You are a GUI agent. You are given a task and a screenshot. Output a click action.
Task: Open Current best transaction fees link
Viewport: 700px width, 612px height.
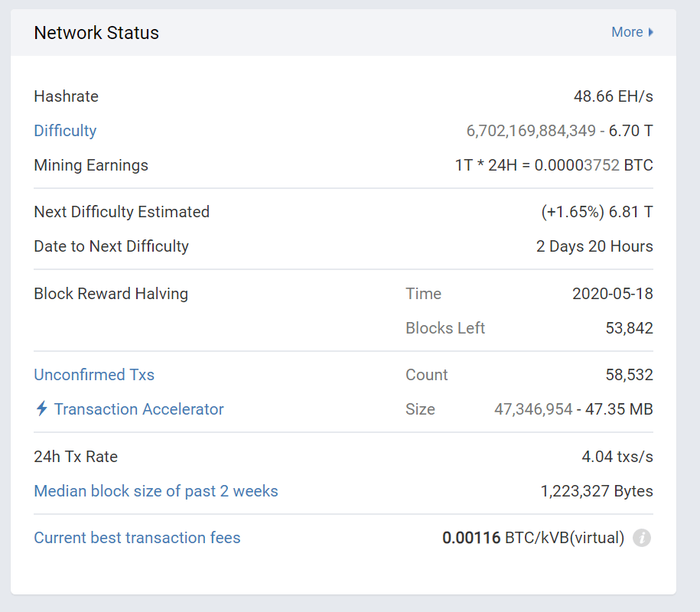pos(137,538)
